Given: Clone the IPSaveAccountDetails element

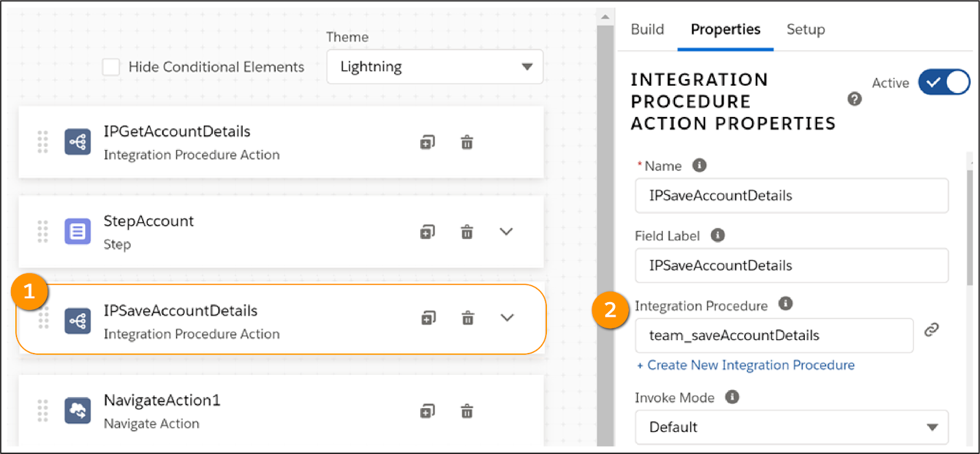Looking at the screenshot, I should tap(429, 318).
